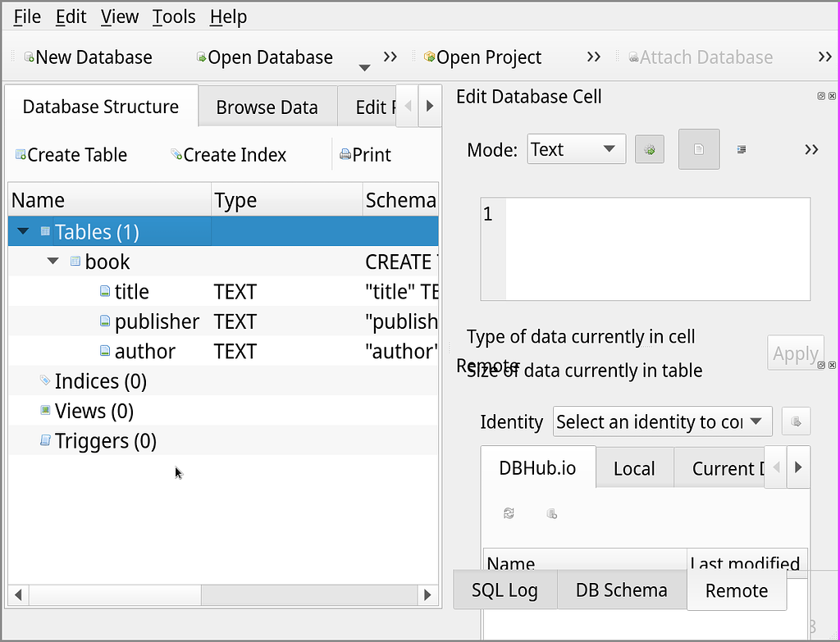Collapse the Tables (1) tree node
The image size is (840, 642).
click(22, 231)
